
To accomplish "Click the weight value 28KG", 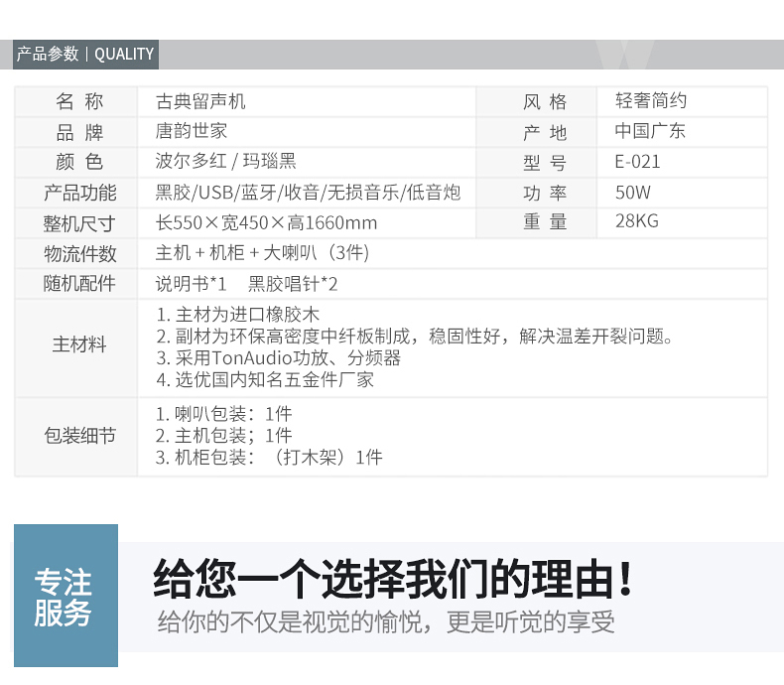I will click(x=637, y=220).
